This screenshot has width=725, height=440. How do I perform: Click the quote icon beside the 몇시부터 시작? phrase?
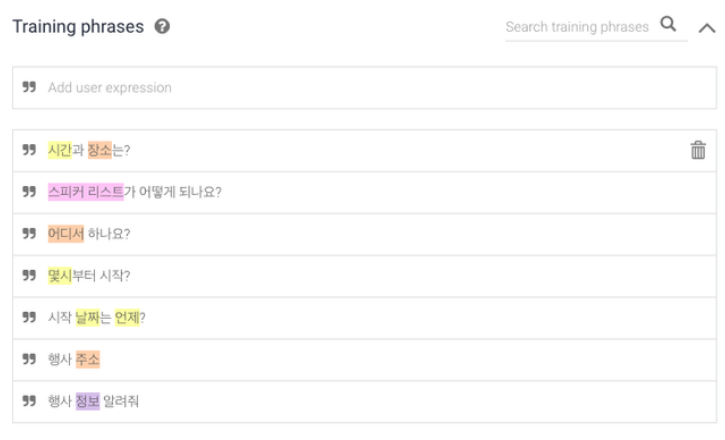pos(29,275)
